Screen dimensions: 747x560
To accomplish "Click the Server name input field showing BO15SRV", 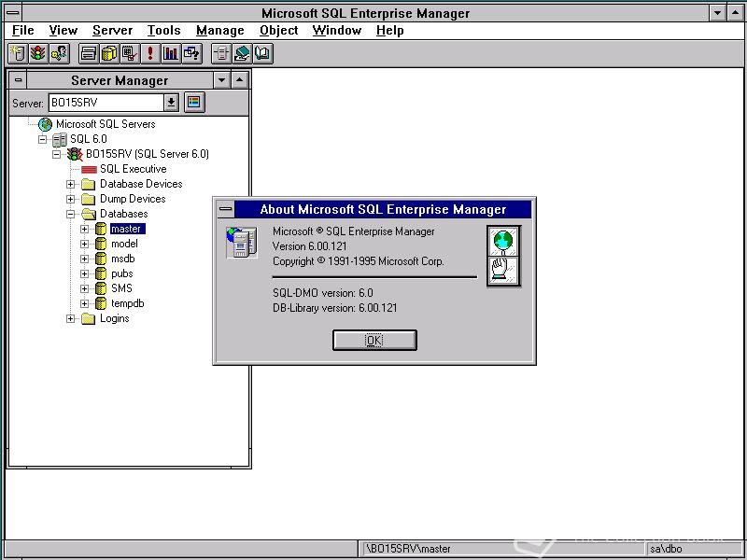I will pos(106,103).
